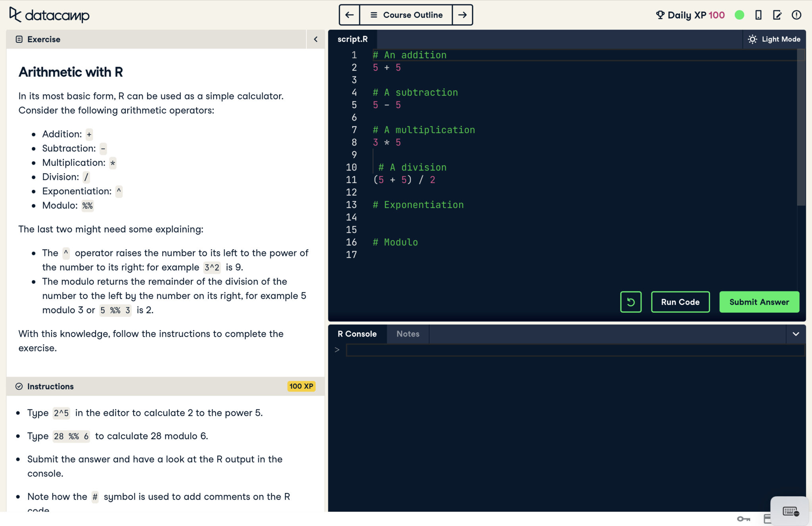
Task: Go to the previous exercise arrow
Action: [349, 15]
